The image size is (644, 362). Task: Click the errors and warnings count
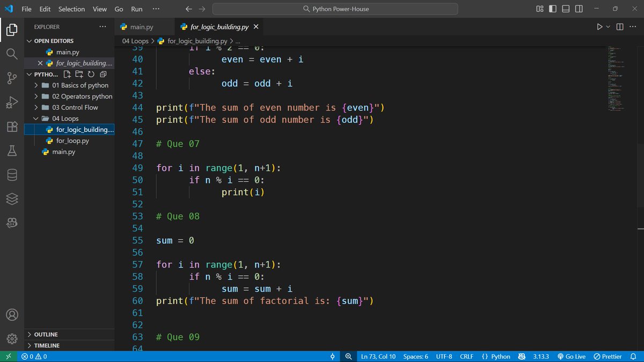click(x=34, y=357)
